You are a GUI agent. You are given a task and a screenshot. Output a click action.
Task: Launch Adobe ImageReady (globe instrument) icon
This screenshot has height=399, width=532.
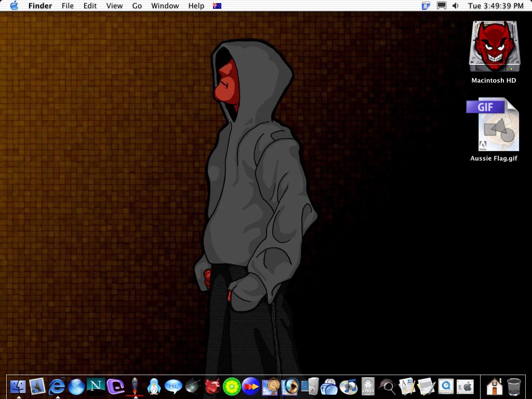point(271,387)
